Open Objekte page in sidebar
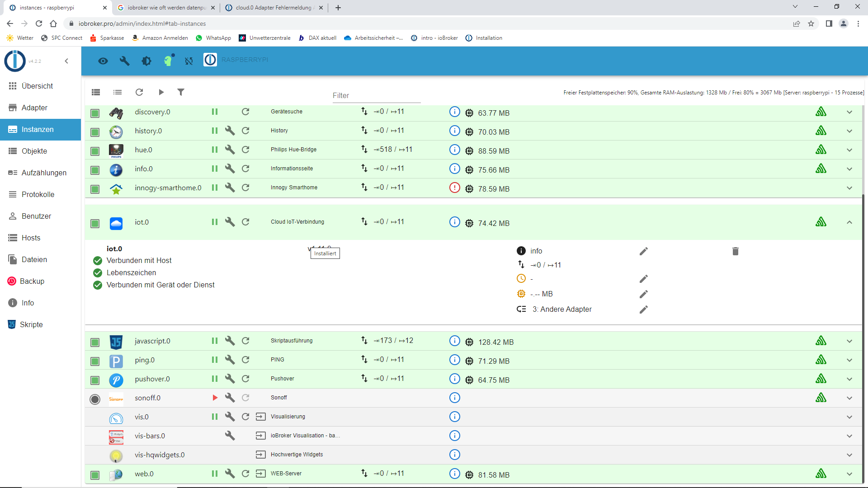This screenshot has width=868, height=488. (x=40, y=151)
